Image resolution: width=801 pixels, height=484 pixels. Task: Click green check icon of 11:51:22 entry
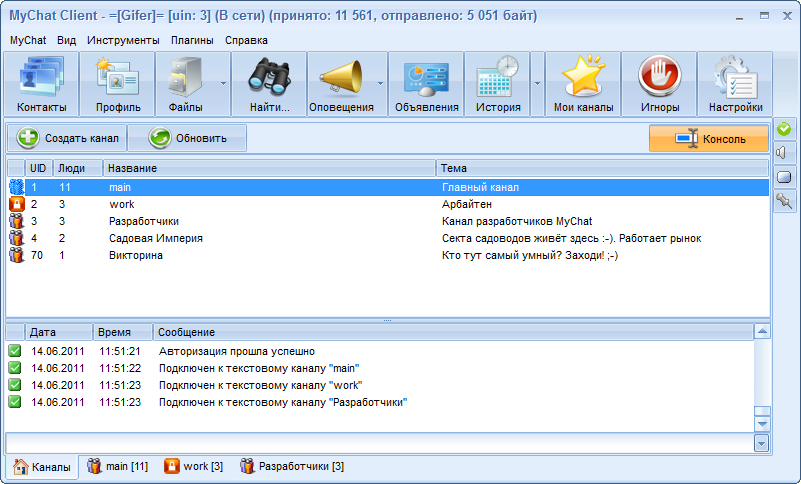[x=15, y=368]
